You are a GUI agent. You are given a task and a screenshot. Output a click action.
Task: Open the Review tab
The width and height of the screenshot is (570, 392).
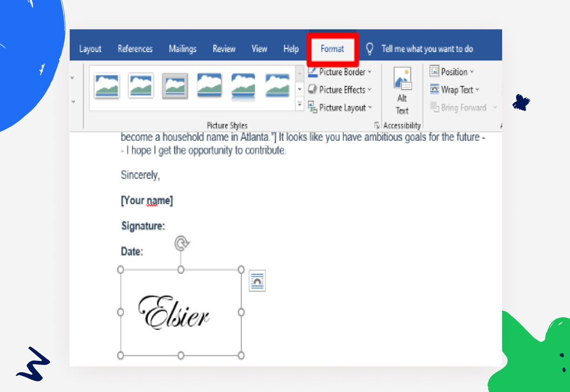click(224, 49)
